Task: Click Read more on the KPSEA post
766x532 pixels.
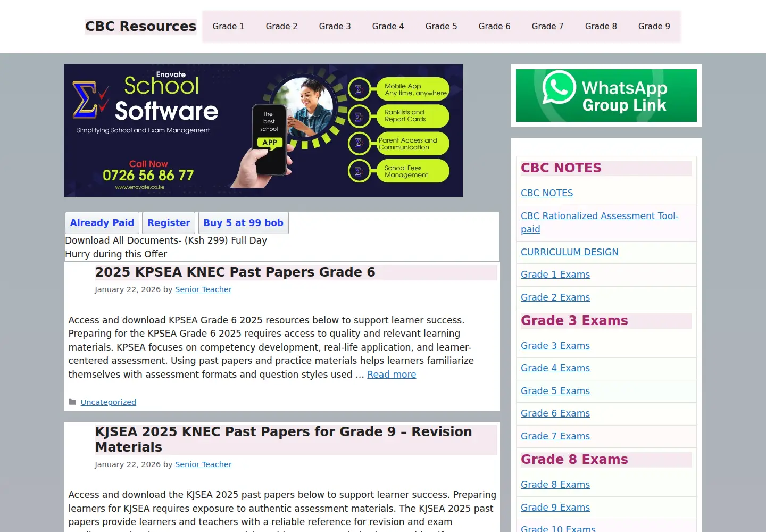Action: pyautogui.click(x=392, y=375)
